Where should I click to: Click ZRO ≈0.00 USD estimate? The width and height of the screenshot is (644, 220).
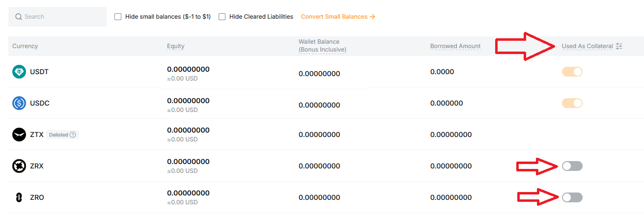pyautogui.click(x=182, y=202)
